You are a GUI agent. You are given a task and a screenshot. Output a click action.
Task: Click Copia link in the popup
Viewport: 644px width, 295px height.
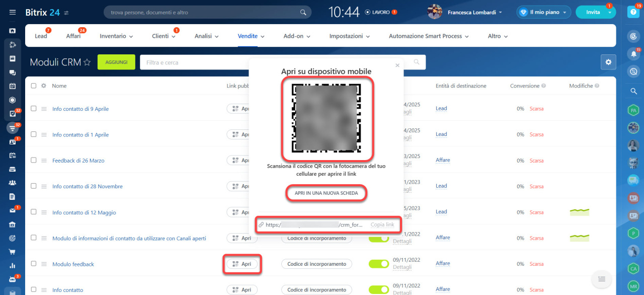coord(382,225)
